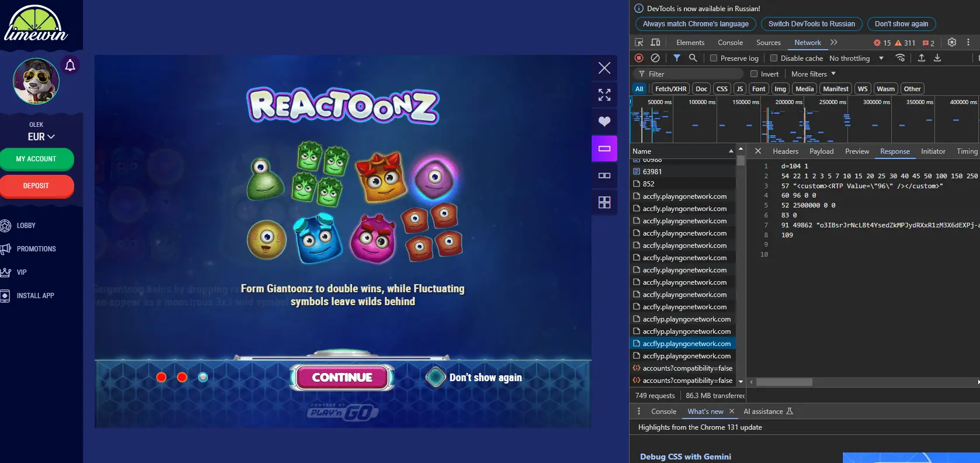
Task: Expand the EUR currency dropdown
Action: [x=41, y=137]
